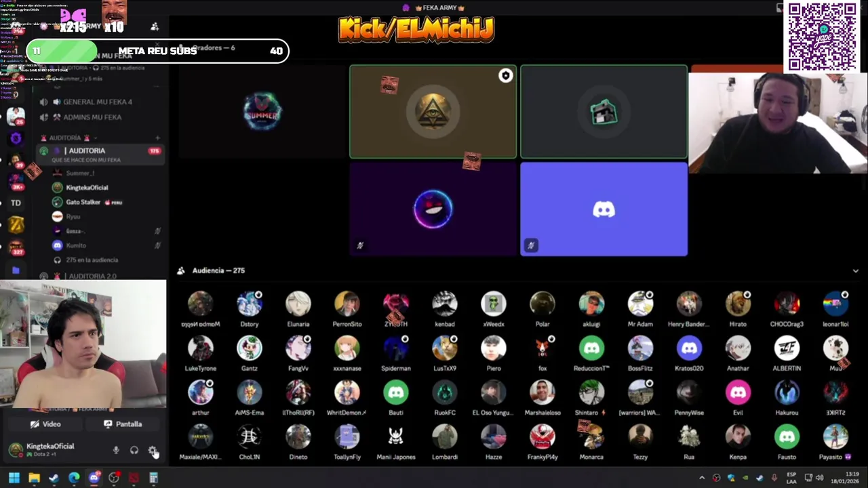
Task: Collapse the Audiencia section chevron
Action: (x=855, y=271)
